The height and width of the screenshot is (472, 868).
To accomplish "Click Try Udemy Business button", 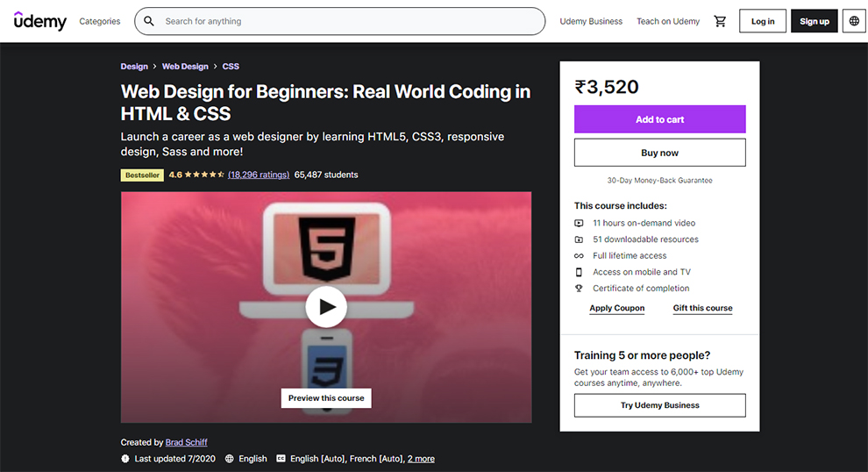I will (x=660, y=405).
